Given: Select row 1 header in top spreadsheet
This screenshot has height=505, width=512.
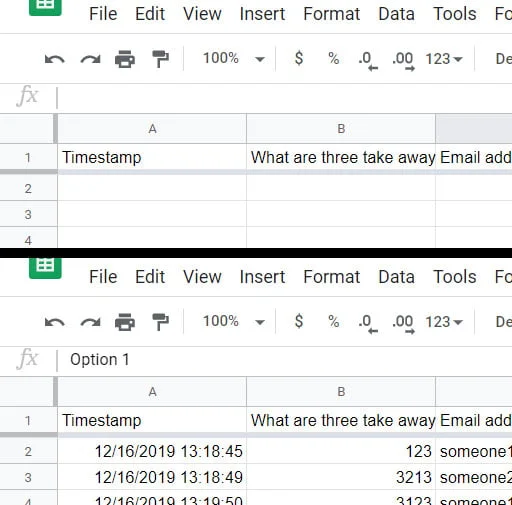Looking at the screenshot, I should (x=28, y=157).
